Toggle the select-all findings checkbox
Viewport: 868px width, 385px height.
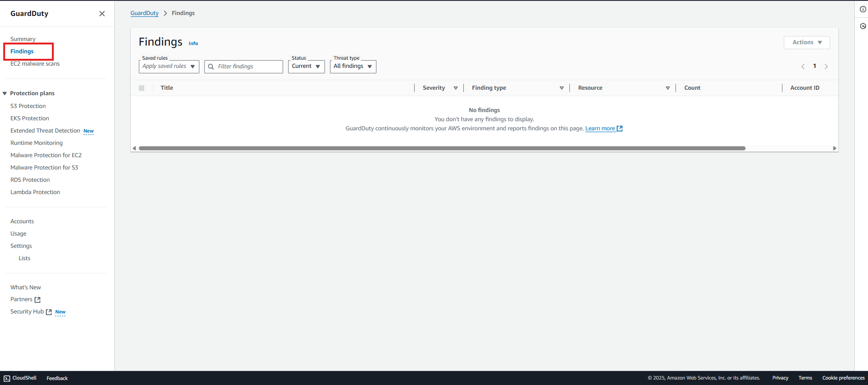pos(142,88)
